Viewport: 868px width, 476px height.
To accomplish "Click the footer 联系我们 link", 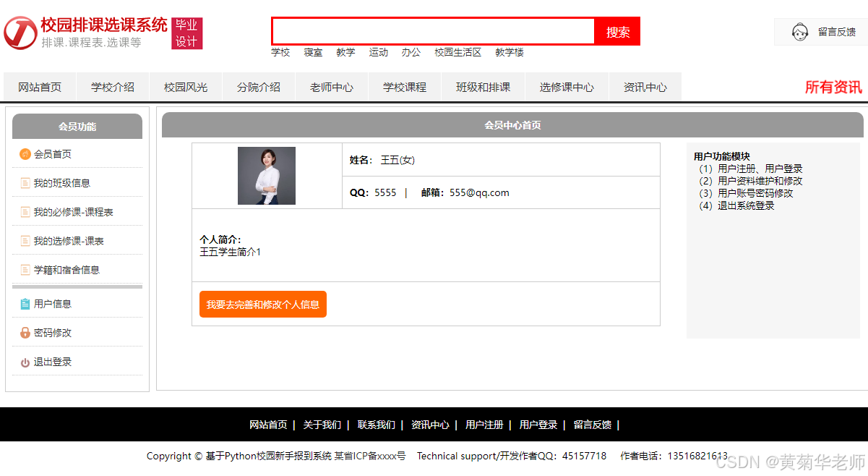I will coord(377,425).
